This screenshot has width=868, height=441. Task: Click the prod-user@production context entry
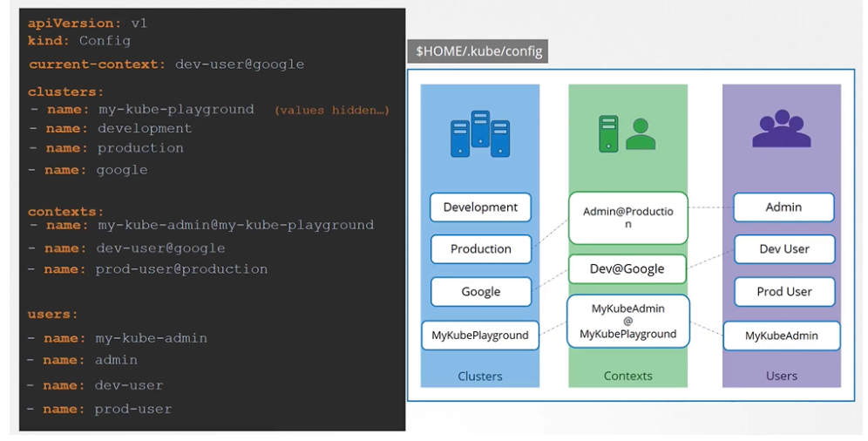point(181,269)
